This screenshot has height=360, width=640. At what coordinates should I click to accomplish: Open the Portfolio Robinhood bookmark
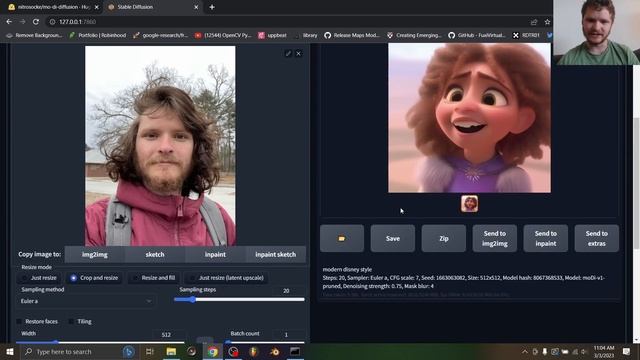[98, 36]
